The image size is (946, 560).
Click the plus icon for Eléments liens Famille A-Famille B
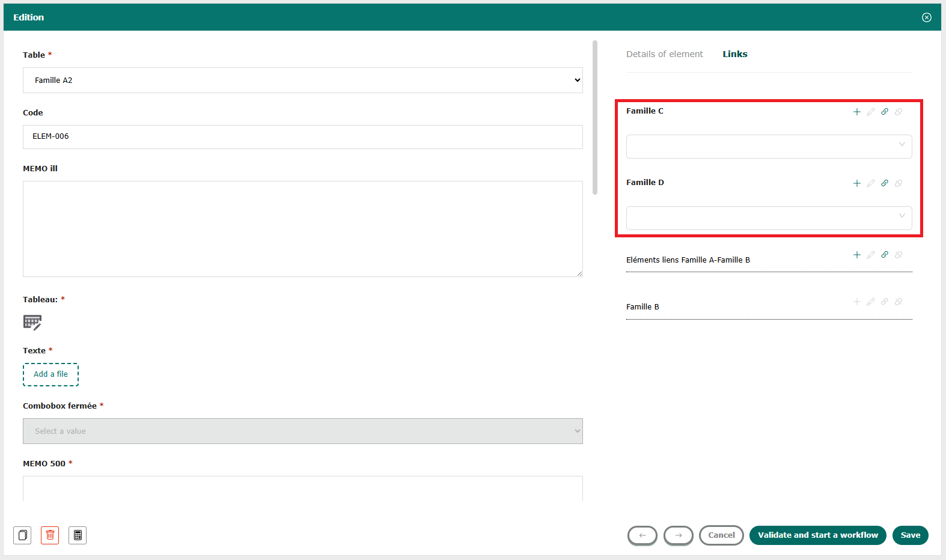point(856,255)
